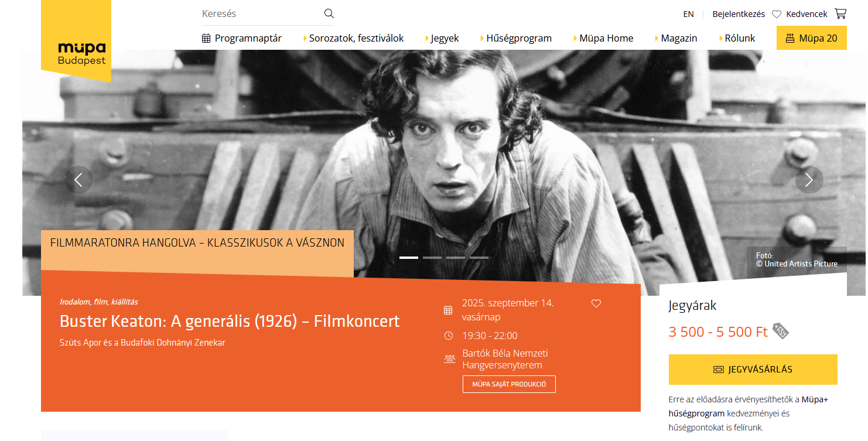Click the heart icon beside Kedvencek
Image resolution: width=868 pixels, height=441 pixels.
coord(777,14)
